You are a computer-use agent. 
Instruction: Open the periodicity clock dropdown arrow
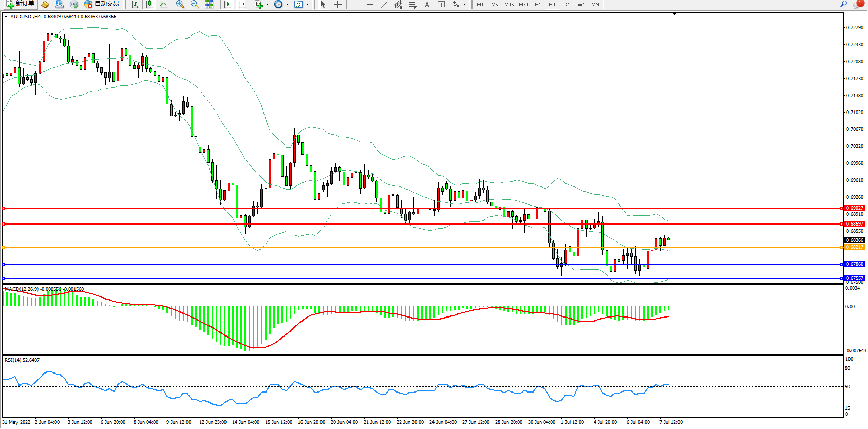coord(287,5)
